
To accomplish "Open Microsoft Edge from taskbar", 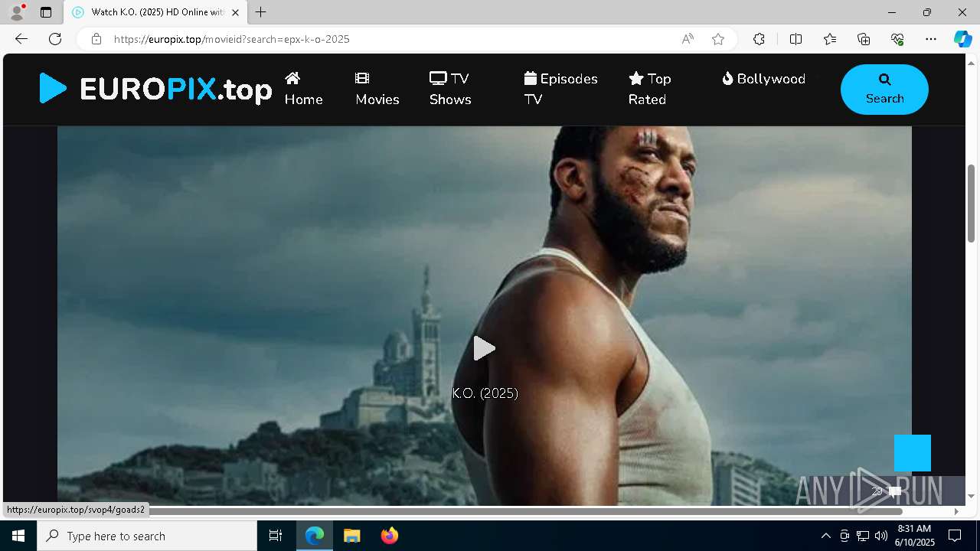I will [x=315, y=536].
